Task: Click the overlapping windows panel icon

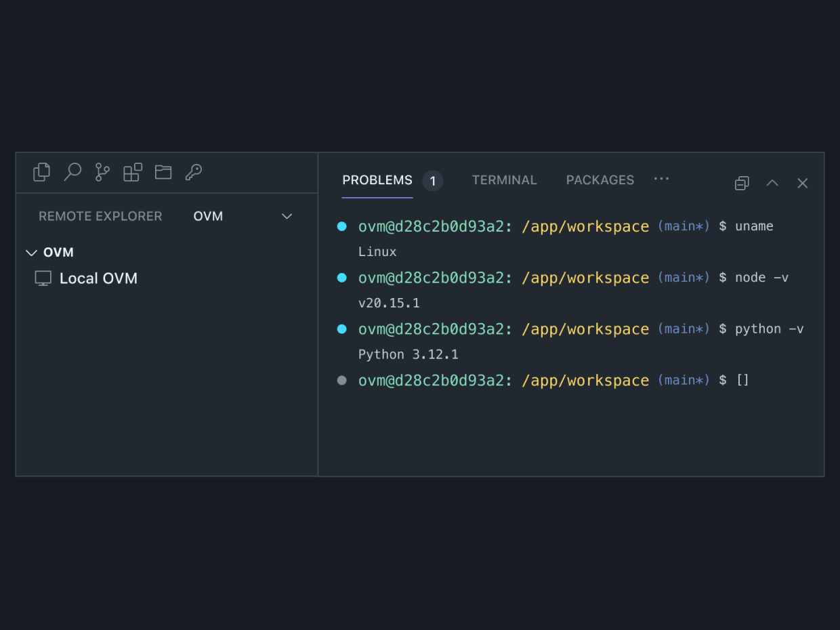Action: click(742, 183)
